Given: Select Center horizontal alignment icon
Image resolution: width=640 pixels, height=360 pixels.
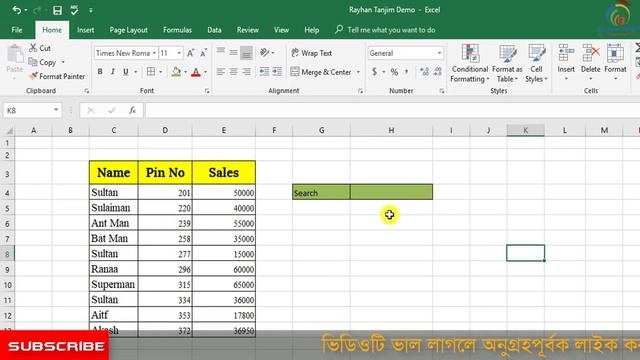Looking at the screenshot, I should 233,72.
